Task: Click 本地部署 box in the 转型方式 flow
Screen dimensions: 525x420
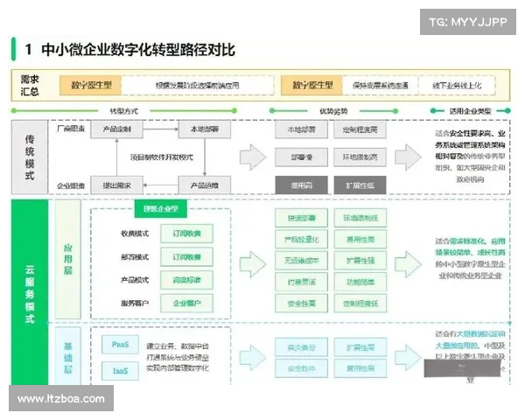Action: click(x=205, y=129)
